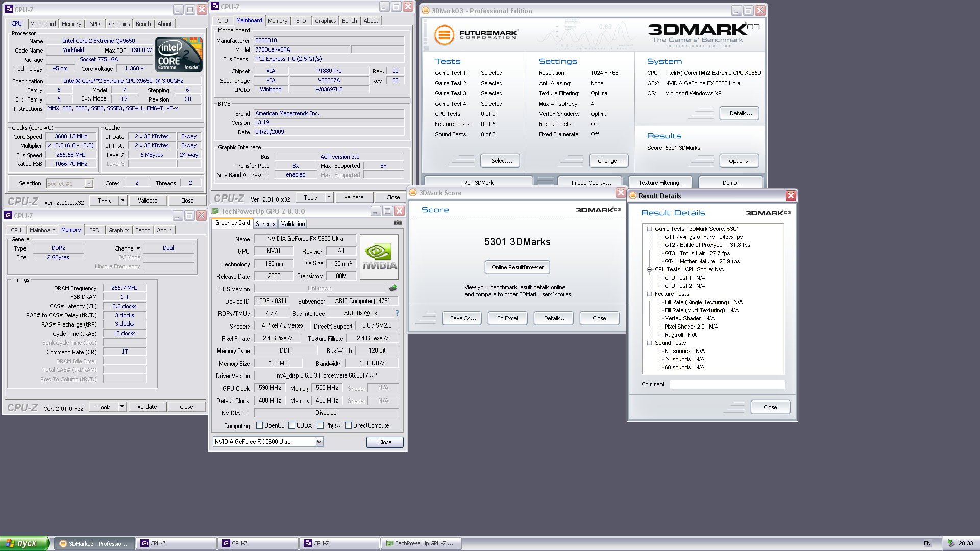980x551 pixels.
Task: Click Save As... in 3DMark Score
Action: coord(463,318)
